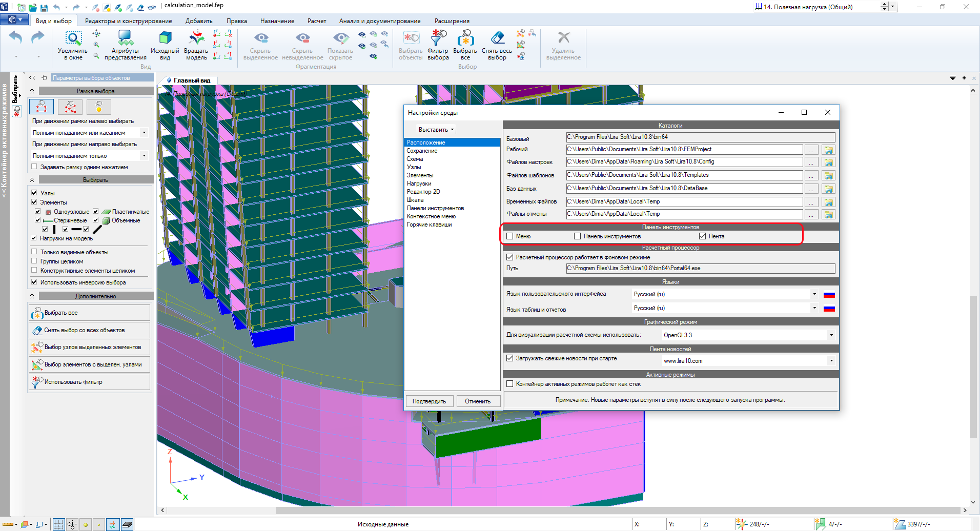Viewport: 980px width, 531px height.
Task: Open the Выставить dropdown
Action: 436,130
